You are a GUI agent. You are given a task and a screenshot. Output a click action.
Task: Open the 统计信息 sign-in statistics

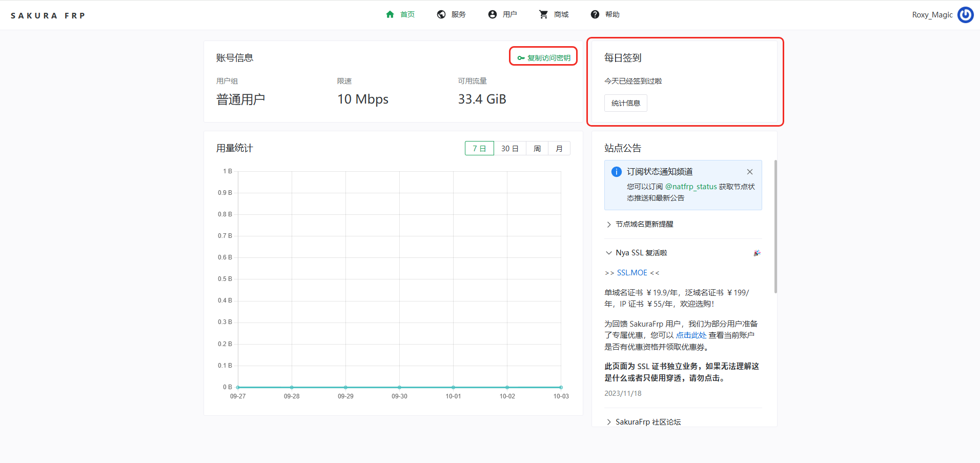(625, 103)
